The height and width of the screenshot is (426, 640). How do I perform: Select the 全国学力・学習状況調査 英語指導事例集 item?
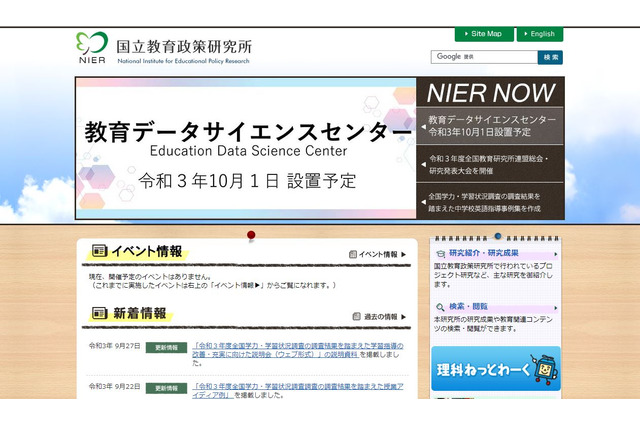click(490, 202)
